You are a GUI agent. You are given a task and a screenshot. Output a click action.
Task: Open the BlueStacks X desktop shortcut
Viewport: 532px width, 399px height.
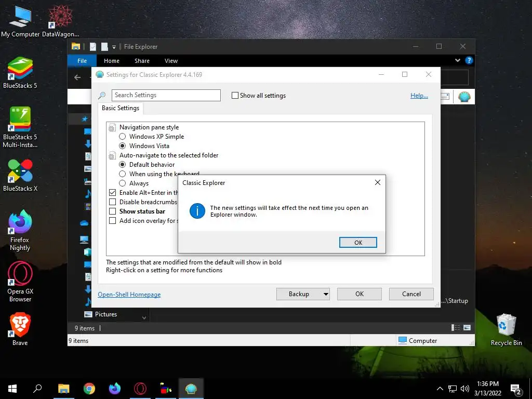(20, 176)
